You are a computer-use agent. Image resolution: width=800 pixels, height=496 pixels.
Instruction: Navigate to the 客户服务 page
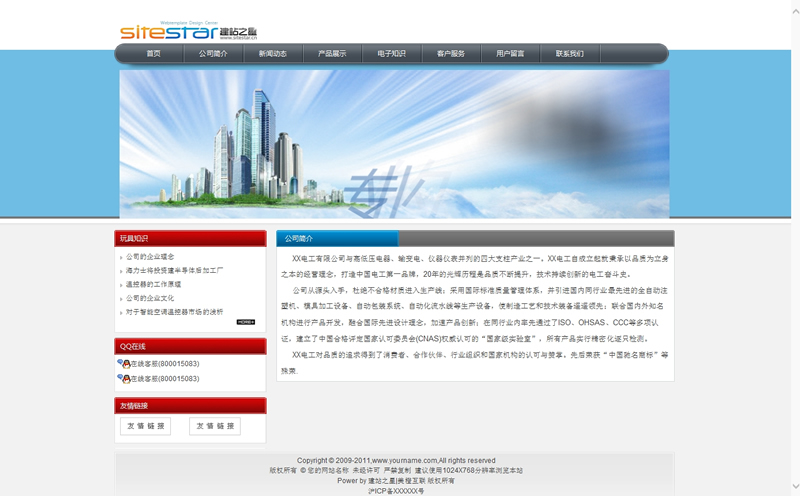click(x=451, y=54)
